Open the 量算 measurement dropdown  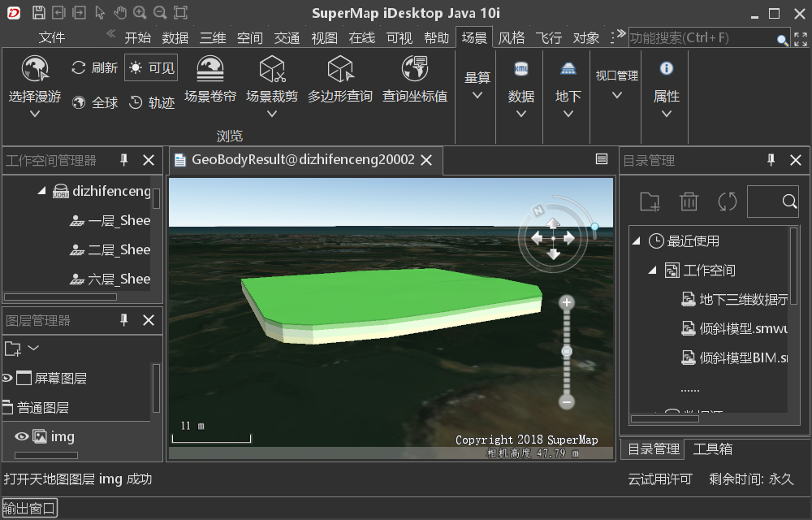pyautogui.click(x=477, y=95)
